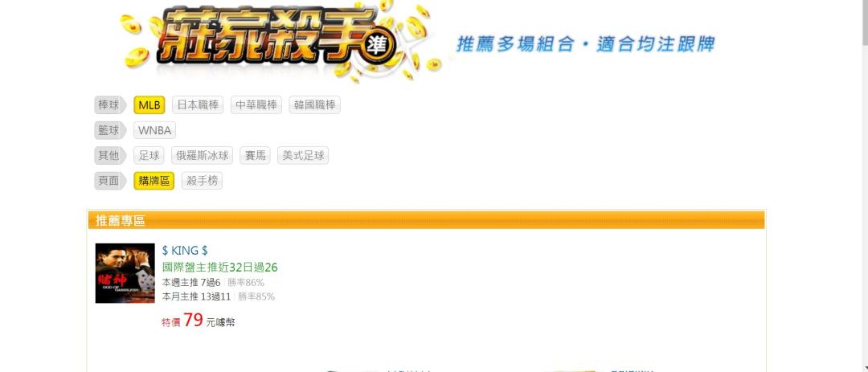The height and width of the screenshot is (372, 868).
Task: Click the 棒球 category label
Action: [110, 105]
